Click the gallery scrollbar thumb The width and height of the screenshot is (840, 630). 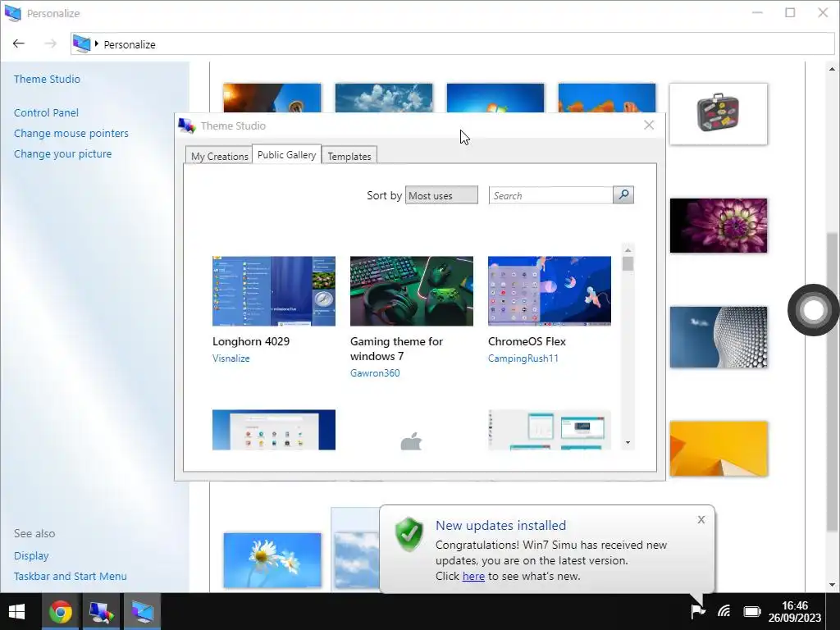tap(628, 263)
